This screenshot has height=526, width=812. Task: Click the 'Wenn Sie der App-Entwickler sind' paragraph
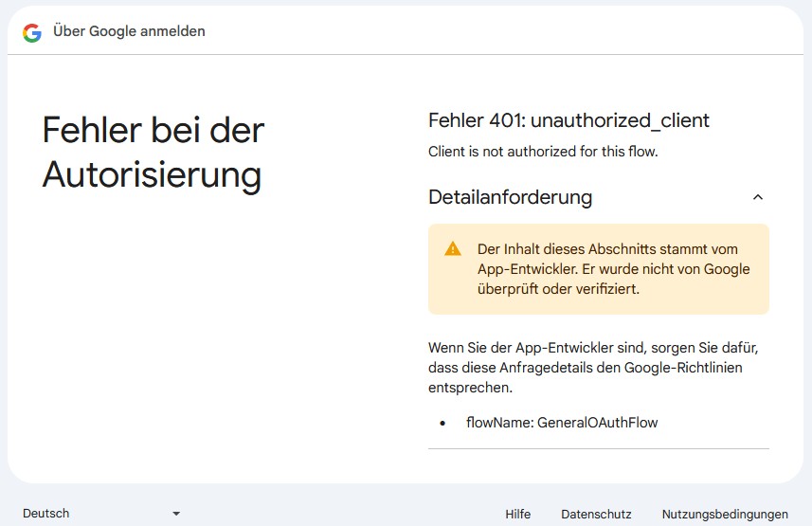point(593,368)
